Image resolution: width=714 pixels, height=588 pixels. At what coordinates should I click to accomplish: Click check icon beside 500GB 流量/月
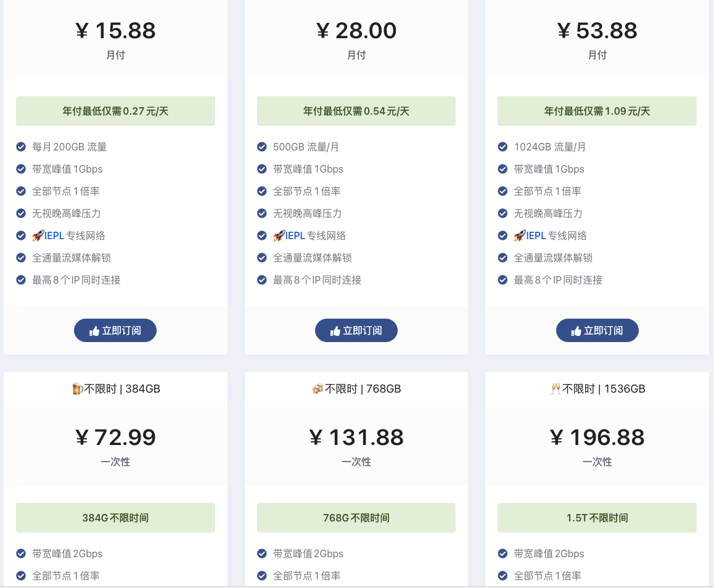click(x=262, y=147)
